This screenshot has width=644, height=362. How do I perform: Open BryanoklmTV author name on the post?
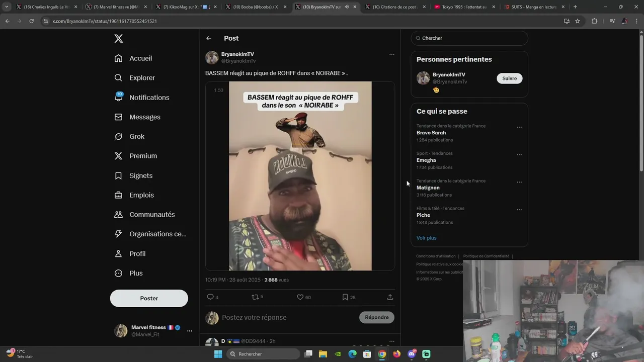coord(237,54)
